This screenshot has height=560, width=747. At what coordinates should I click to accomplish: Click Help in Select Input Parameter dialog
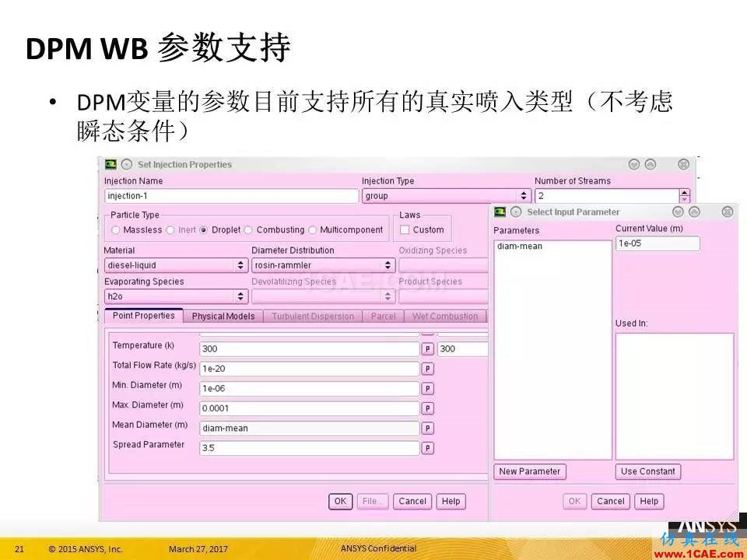pos(649,502)
